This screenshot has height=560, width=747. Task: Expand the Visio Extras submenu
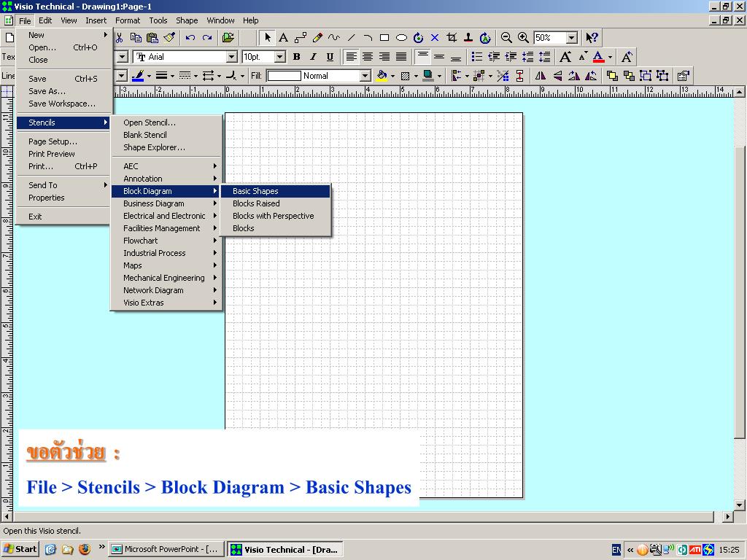coord(167,303)
